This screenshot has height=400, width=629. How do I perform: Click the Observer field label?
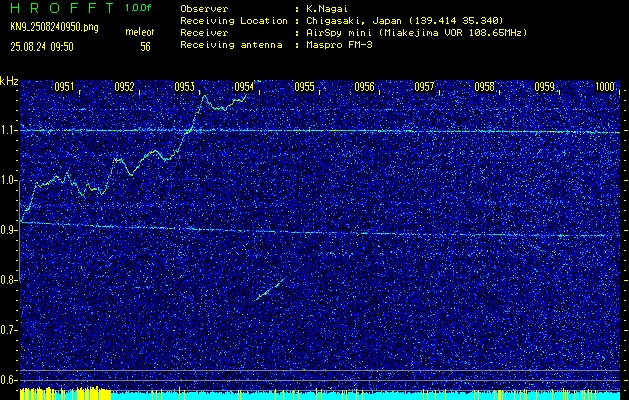[204, 8]
